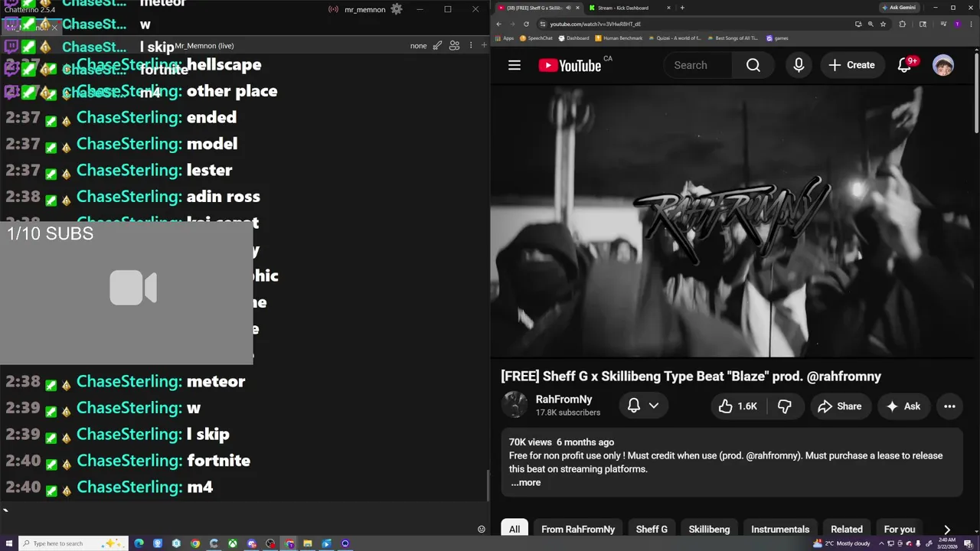
Task: Select the Sheff G x Skillibeng YouTube tab
Action: 537,8
